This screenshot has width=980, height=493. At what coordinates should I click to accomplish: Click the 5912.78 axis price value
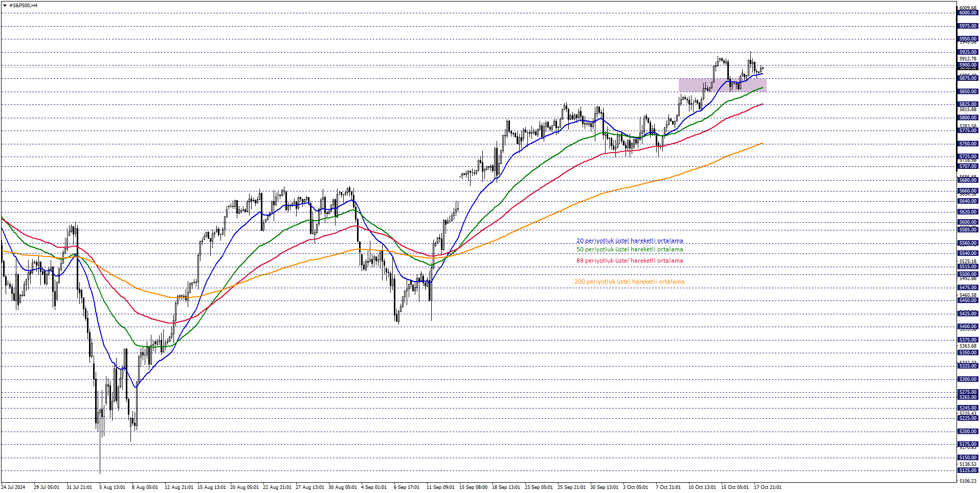click(968, 59)
